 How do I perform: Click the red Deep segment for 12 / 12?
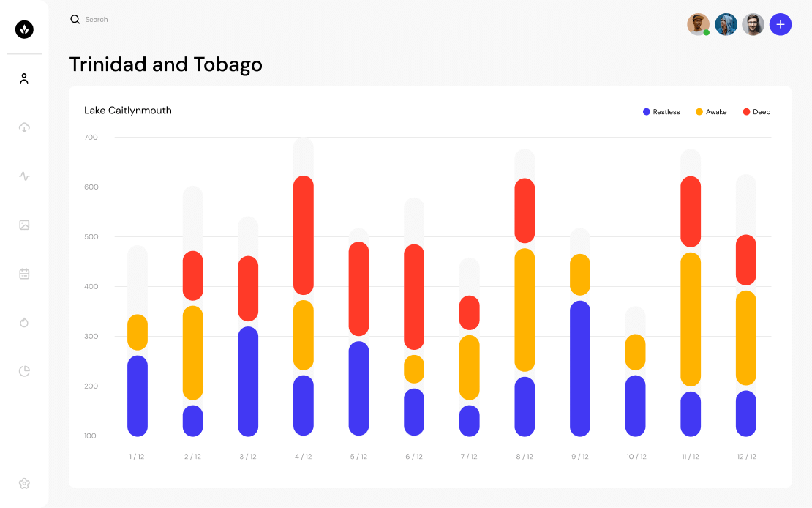coord(746,260)
